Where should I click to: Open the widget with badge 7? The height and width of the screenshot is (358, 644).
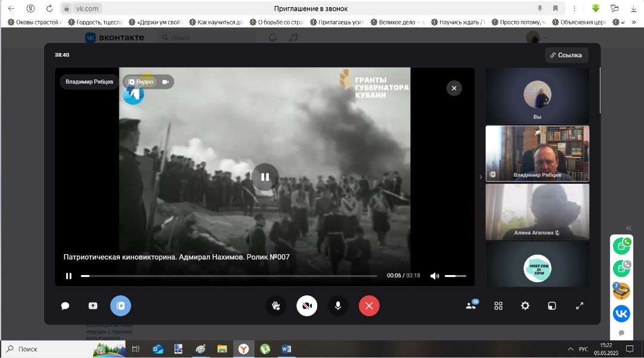click(x=621, y=291)
